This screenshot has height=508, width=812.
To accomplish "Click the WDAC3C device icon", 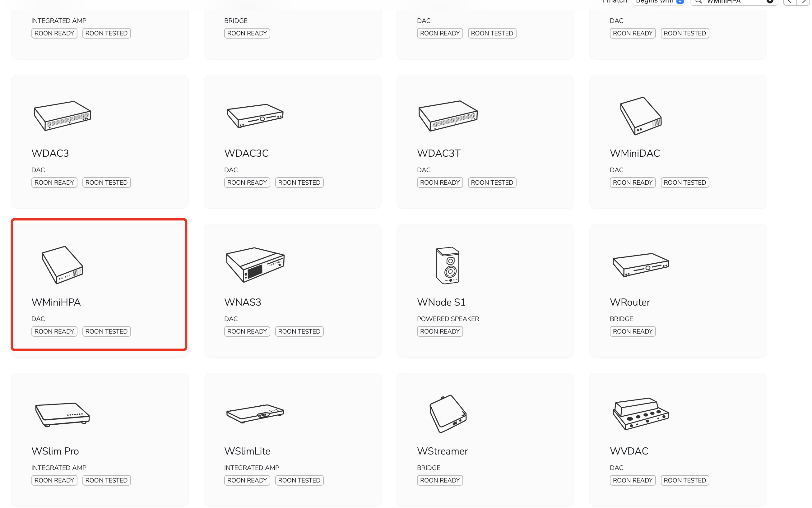I will 255,116.
